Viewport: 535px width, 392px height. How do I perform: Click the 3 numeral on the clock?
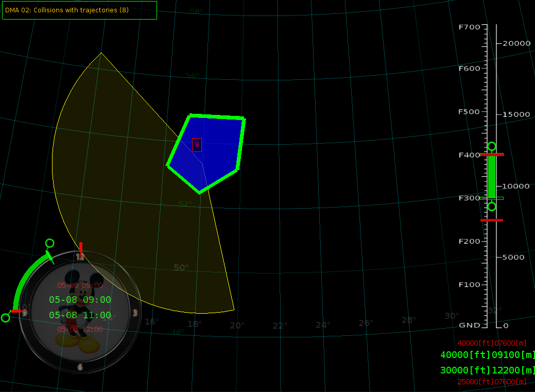[135, 313]
